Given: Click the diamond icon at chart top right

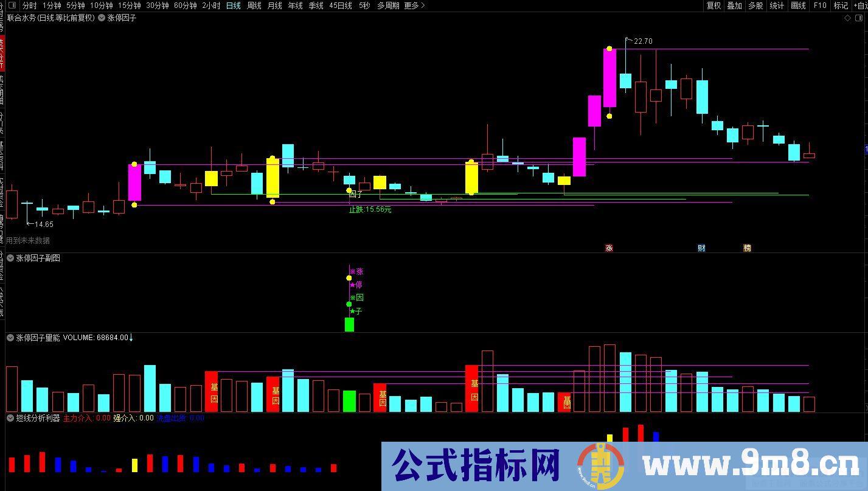Looking at the screenshot, I should click(x=847, y=18).
